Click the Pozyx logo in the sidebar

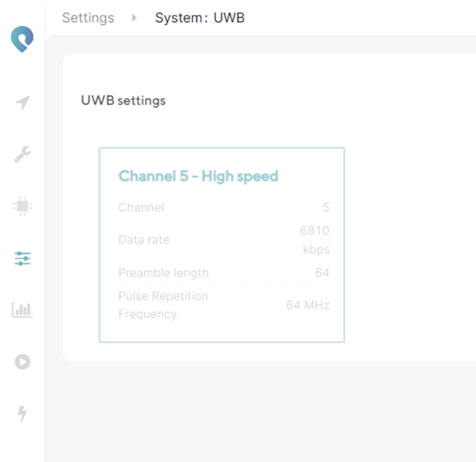(22, 39)
